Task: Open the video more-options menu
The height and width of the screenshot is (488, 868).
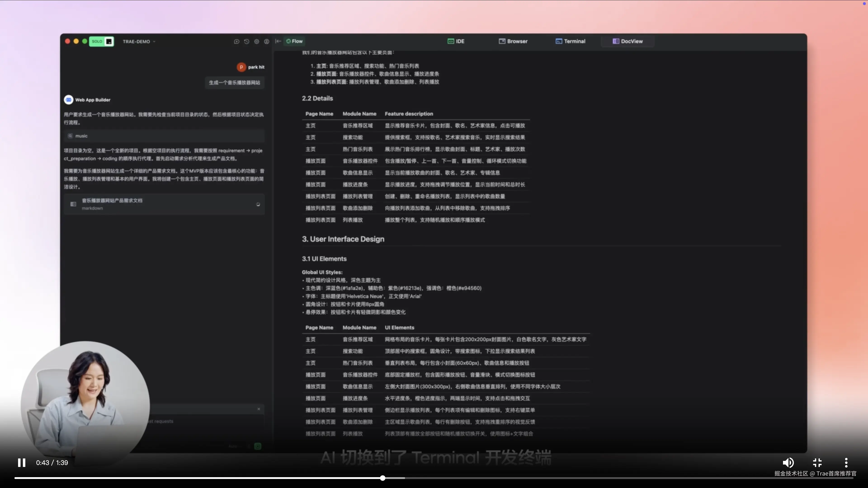Action: pos(846,462)
